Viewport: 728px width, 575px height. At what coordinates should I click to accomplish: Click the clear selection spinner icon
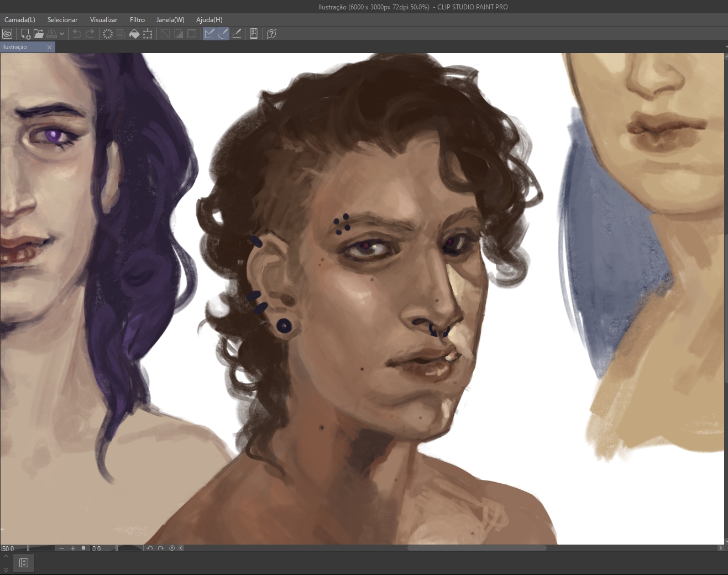pos(108,34)
